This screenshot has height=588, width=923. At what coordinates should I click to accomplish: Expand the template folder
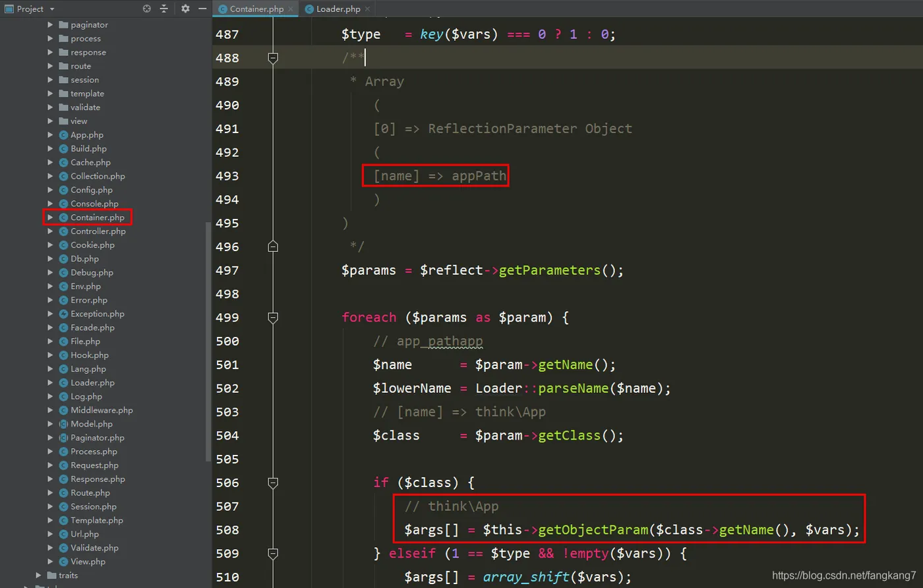pos(50,94)
